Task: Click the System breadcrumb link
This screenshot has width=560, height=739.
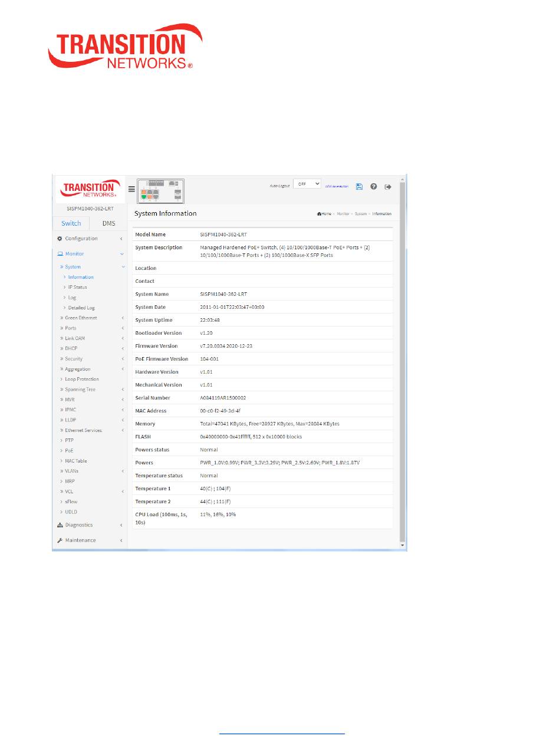Action: (x=361, y=214)
